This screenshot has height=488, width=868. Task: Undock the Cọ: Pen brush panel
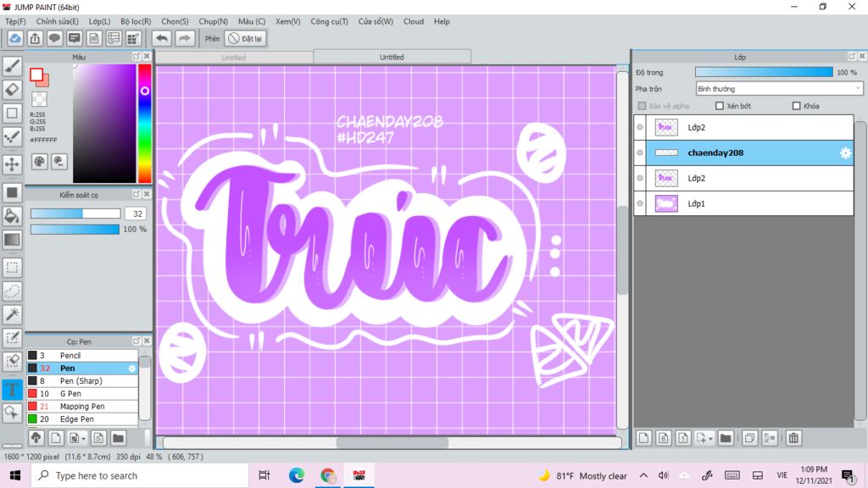[x=136, y=341]
